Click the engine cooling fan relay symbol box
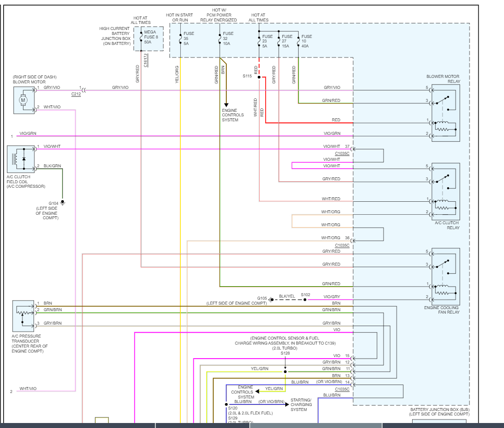 [446, 276]
